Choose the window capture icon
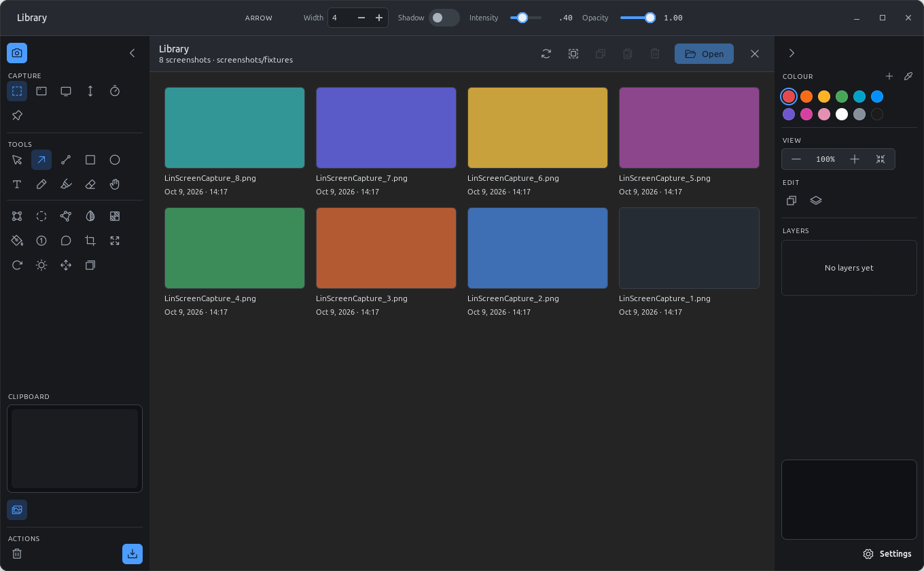The image size is (924, 571). click(41, 91)
